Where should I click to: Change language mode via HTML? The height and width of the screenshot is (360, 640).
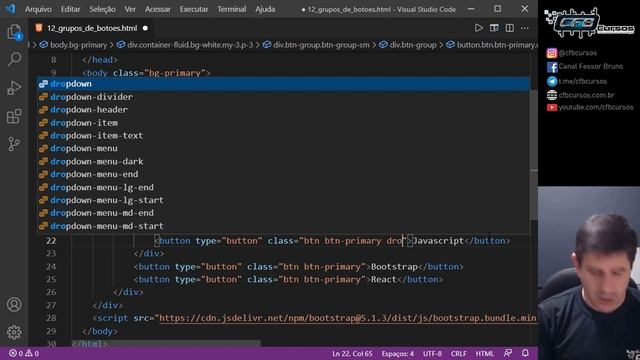(484, 353)
